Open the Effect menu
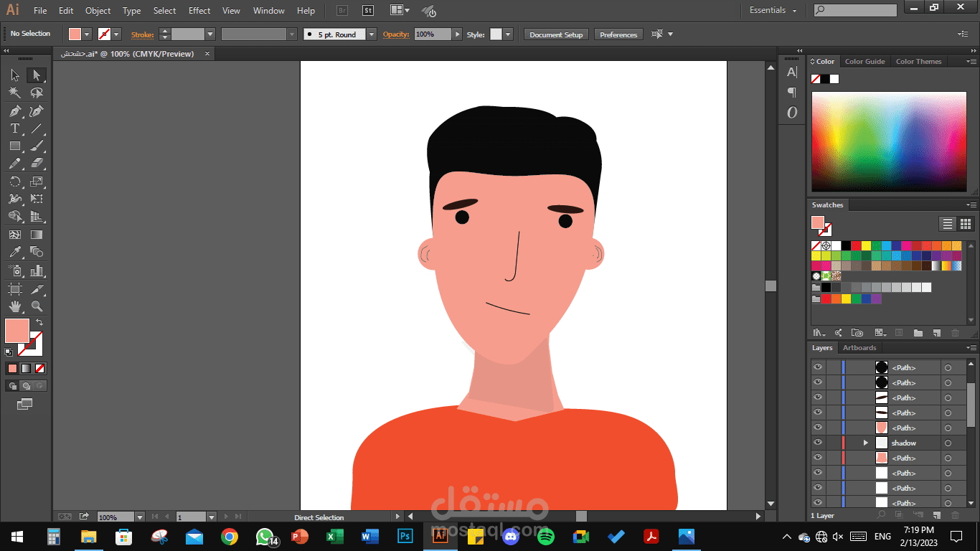Viewport: 980px width, 551px height. pos(199,10)
